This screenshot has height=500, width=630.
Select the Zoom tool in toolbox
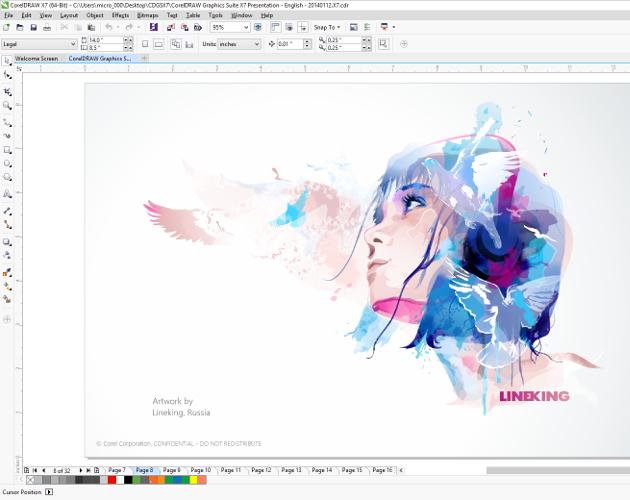(7, 106)
